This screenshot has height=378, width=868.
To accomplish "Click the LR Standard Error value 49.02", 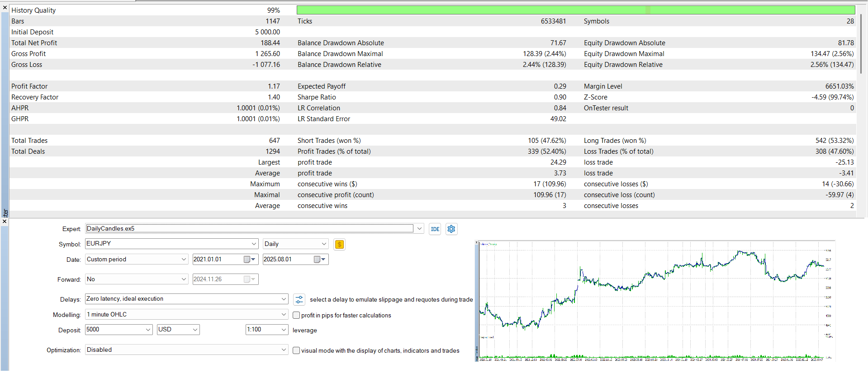I will coord(558,119).
